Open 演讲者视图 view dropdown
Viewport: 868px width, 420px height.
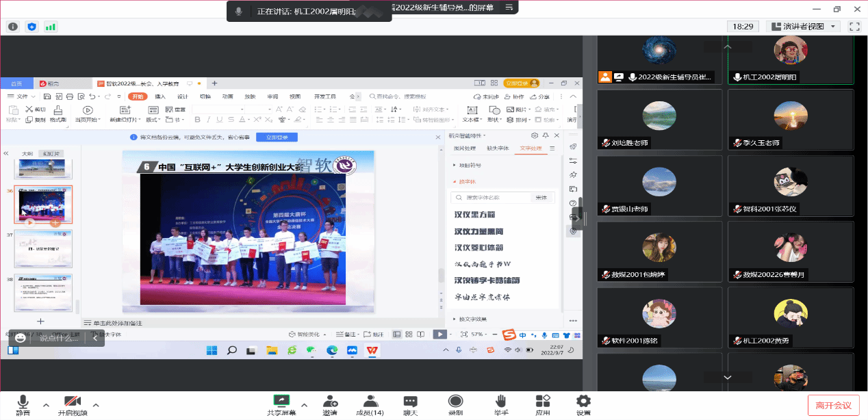coord(803,27)
